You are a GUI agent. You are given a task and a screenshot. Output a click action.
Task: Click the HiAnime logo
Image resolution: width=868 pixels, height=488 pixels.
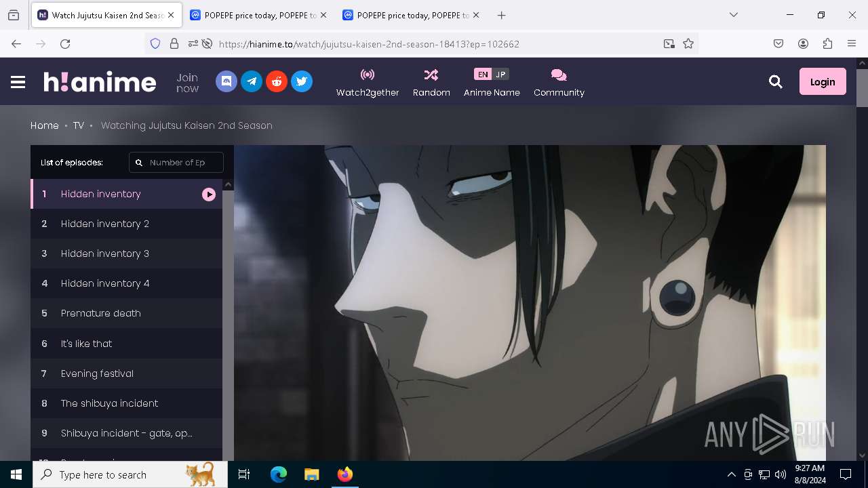tap(100, 82)
